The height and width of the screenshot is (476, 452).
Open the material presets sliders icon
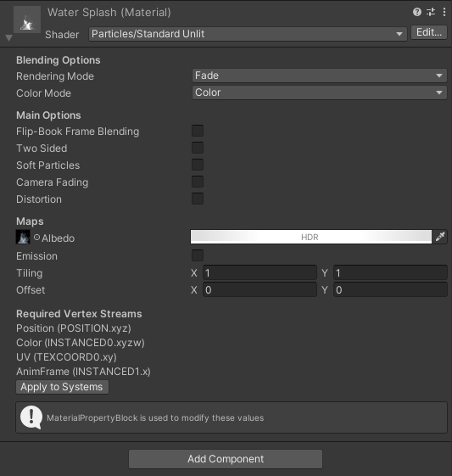(x=431, y=12)
